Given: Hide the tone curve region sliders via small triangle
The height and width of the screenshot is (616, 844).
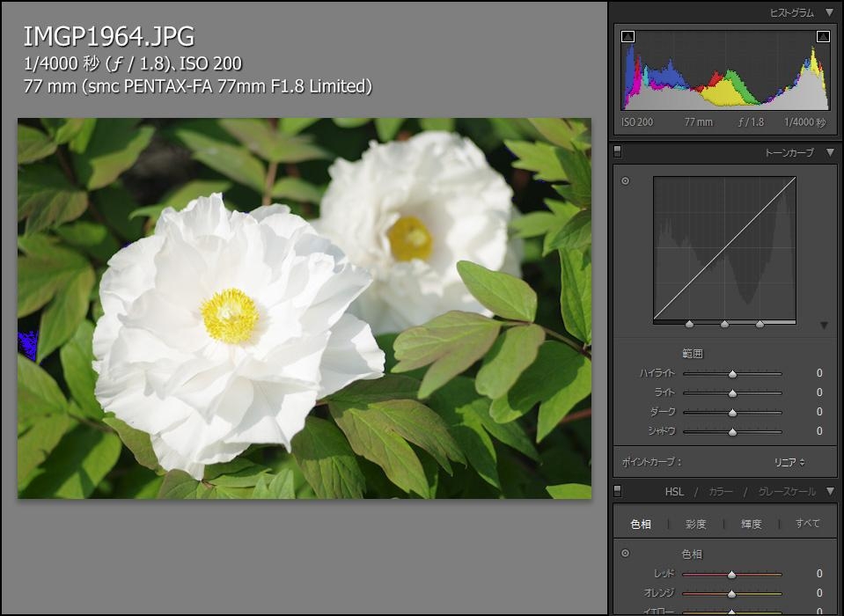Looking at the screenshot, I should click(x=824, y=326).
